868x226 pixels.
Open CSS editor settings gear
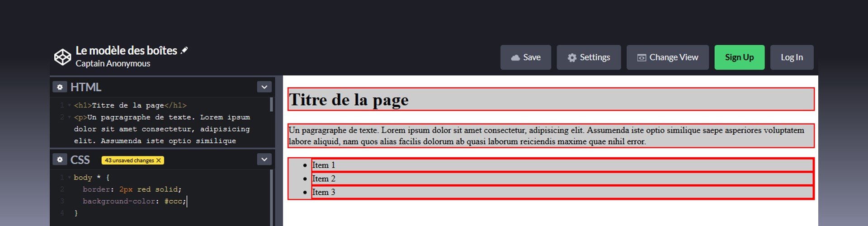[x=60, y=160]
